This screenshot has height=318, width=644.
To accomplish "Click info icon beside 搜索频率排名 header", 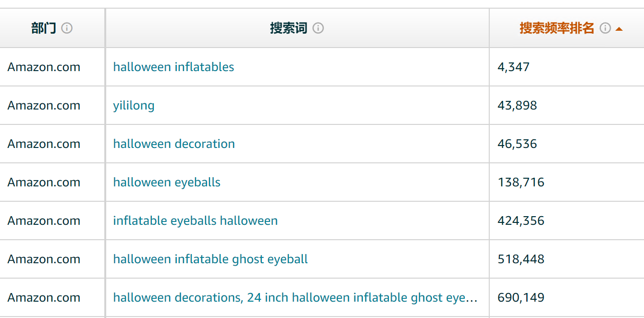I will [606, 28].
